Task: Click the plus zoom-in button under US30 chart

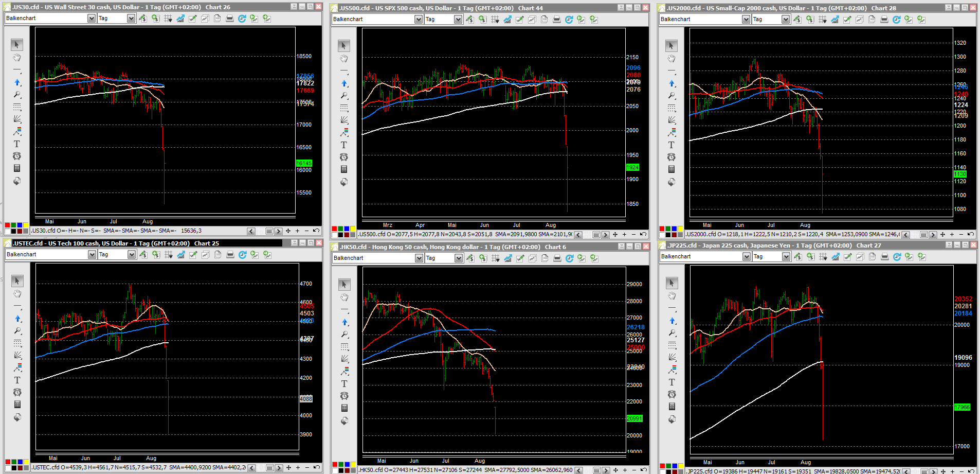Action: [297, 231]
